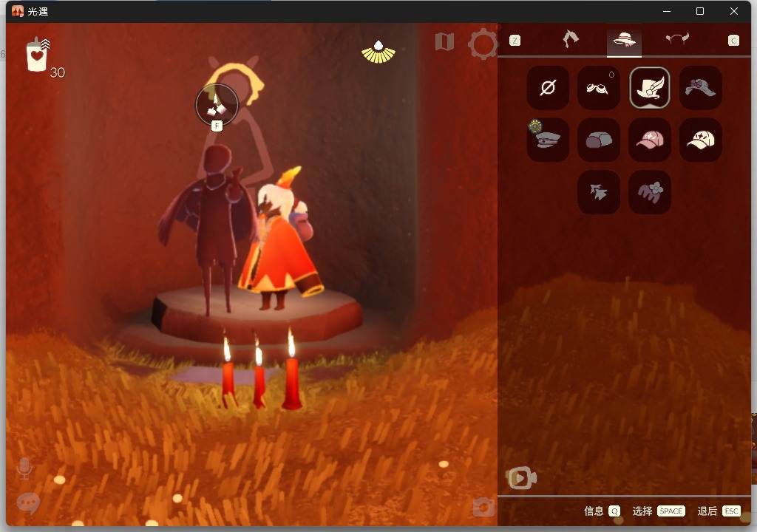
Task: Choose the grey beanie hat
Action: click(x=599, y=140)
